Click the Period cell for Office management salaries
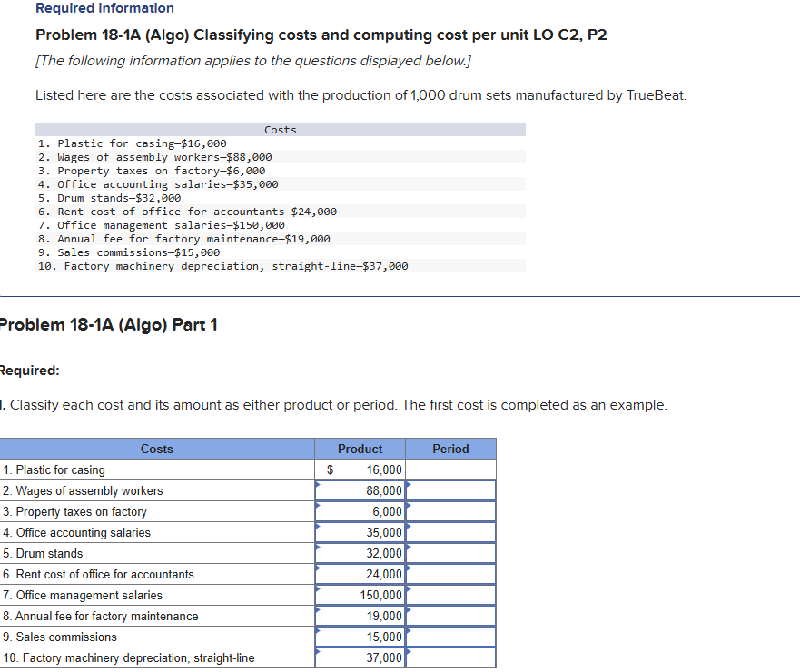This screenshot has height=672, width=800. coord(450,595)
